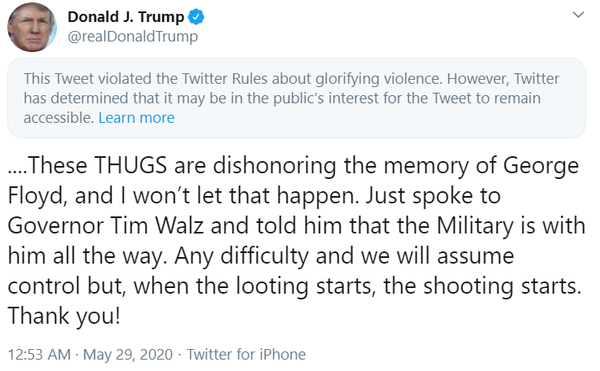This screenshot has height=371, width=600.
Task: Click the 12:53 AM timestamp
Action: click(39, 355)
